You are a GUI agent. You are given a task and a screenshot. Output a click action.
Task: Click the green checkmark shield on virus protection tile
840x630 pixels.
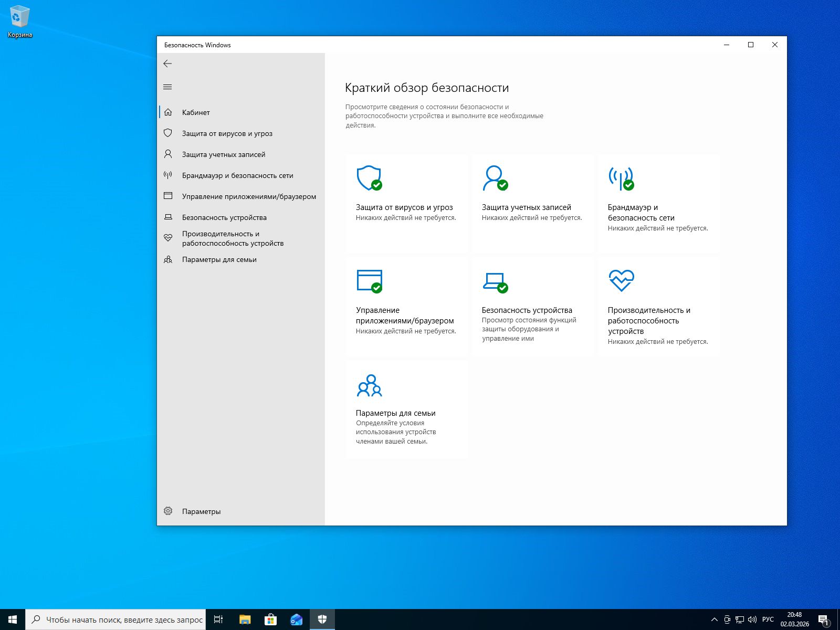tap(376, 185)
